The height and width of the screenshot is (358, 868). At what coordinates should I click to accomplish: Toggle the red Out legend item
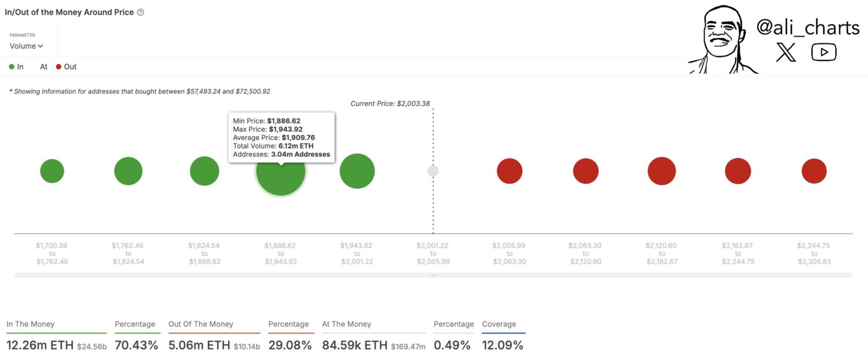(x=66, y=66)
